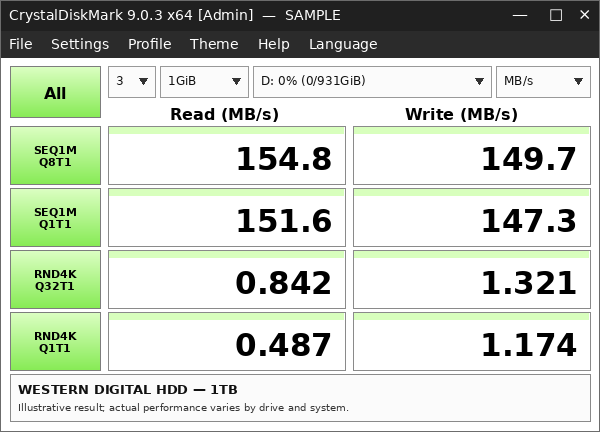
Task: Edit the WESTERN DIGITAL HDD — 1TB comment field
Action: (x=300, y=398)
